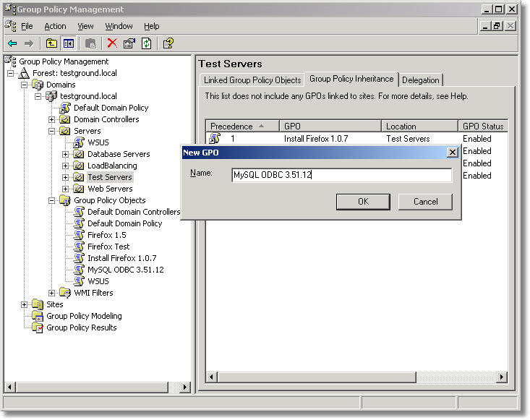Viewport: 530px width, 420px height.
Task: Cancel the New GPO dialog
Action: (x=425, y=202)
